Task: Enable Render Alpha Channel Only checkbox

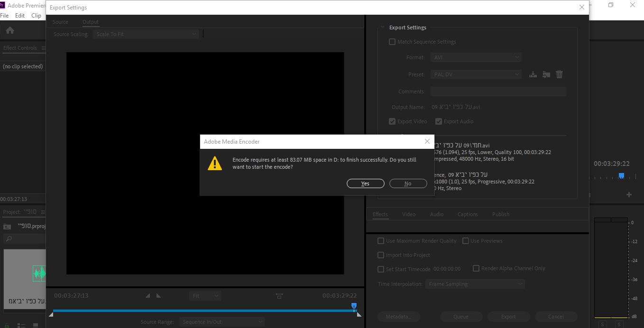Action: [477, 268]
